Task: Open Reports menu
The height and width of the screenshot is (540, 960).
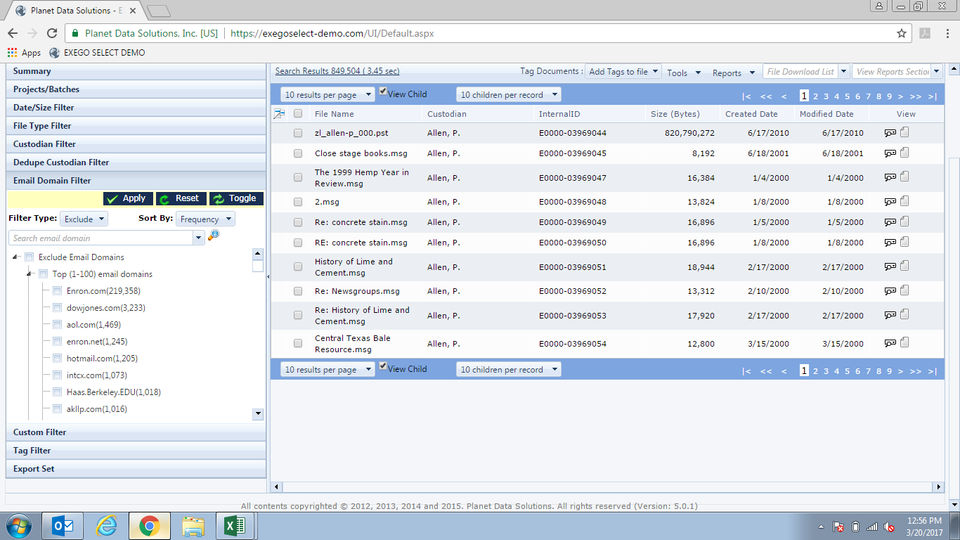Action: (x=733, y=73)
